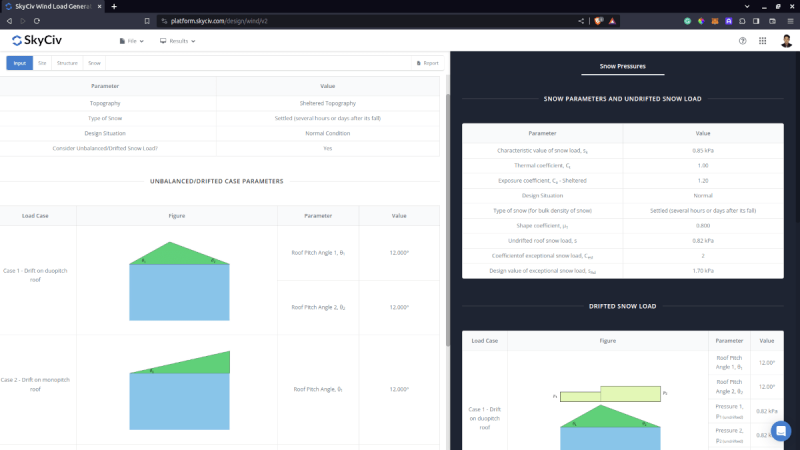
Task: Expand the Results dropdown menu
Action: pos(176,41)
